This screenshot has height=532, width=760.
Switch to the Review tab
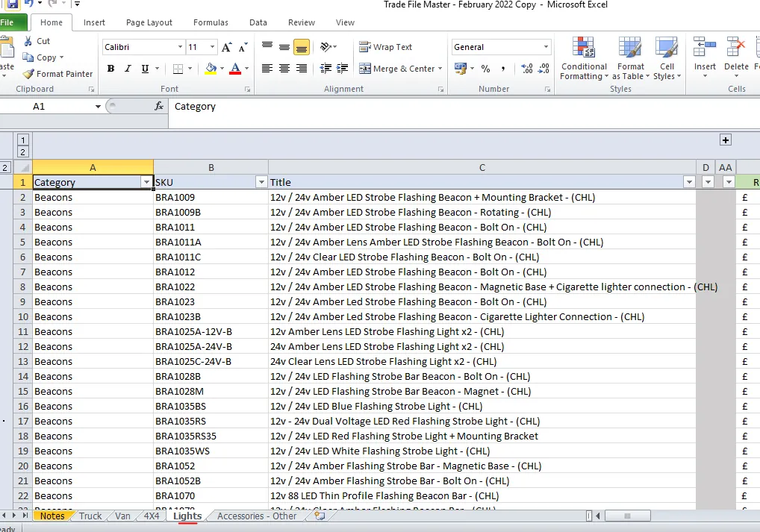(x=302, y=23)
